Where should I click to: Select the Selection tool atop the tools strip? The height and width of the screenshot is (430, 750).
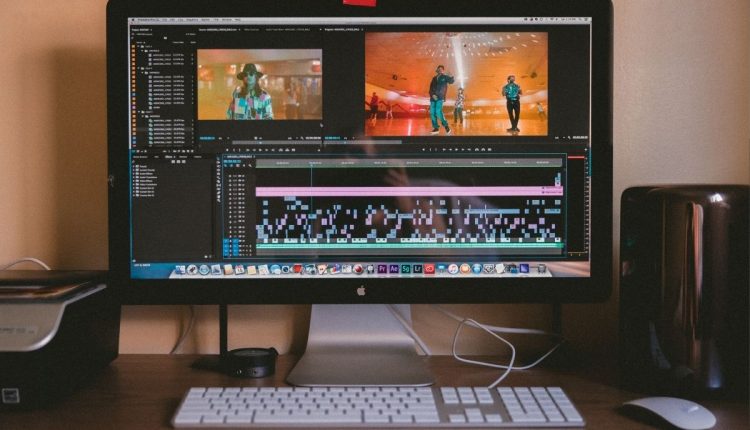click(x=218, y=158)
